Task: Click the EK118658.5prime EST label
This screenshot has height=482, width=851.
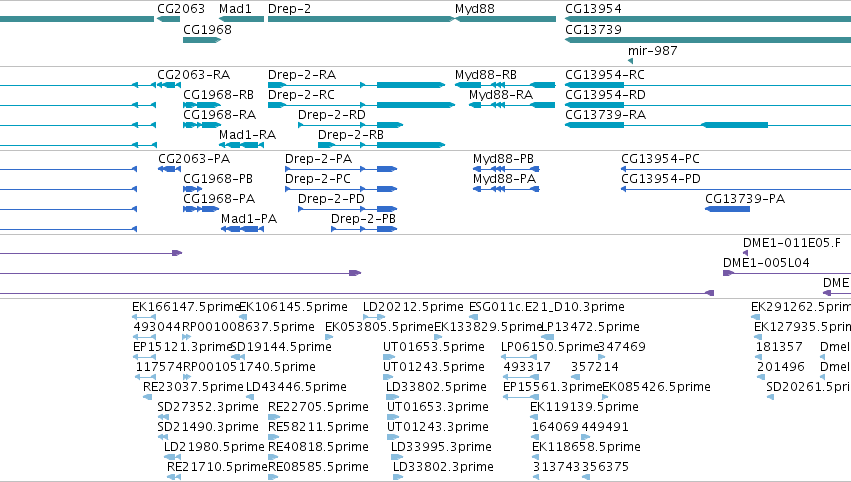Action: click(586, 448)
